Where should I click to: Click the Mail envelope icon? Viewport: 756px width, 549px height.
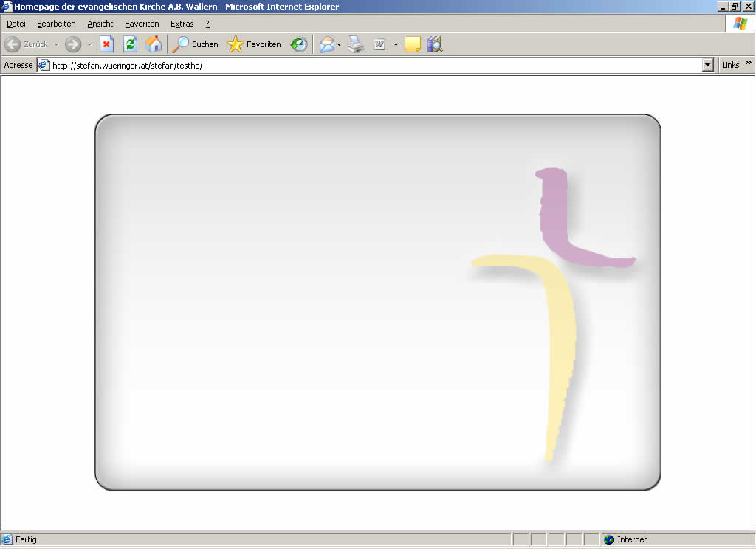pos(327,44)
